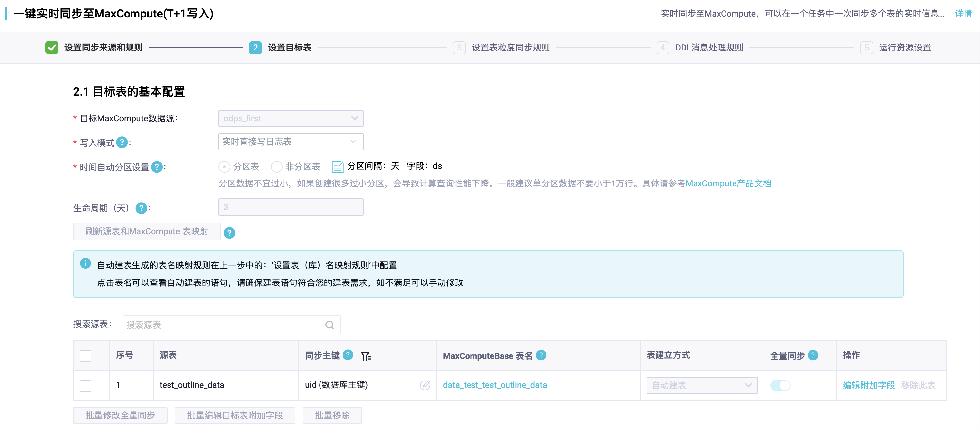Click the help icon next to 写入模式
Screen dimensions: 980x431
pos(121,142)
